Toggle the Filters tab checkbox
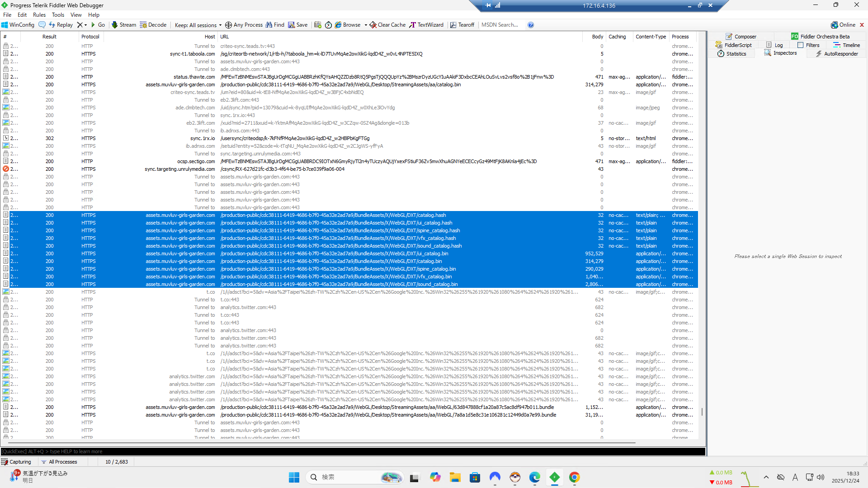 pyautogui.click(x=800, y=45)
